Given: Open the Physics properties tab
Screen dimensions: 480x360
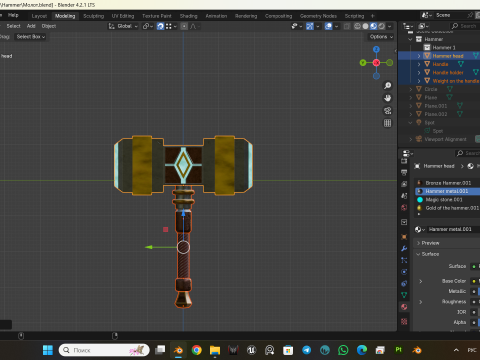Looking at the screenshot, I should point(404,272).
